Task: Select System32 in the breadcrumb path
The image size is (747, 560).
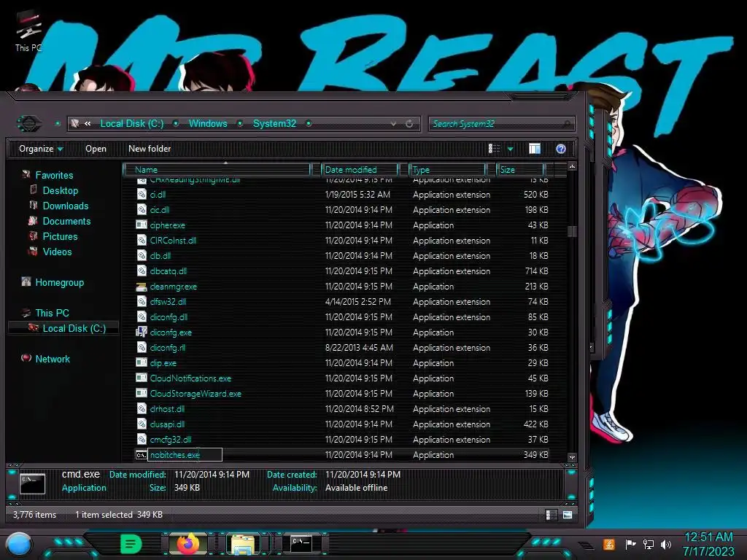Action: click(x=274, y=124)
